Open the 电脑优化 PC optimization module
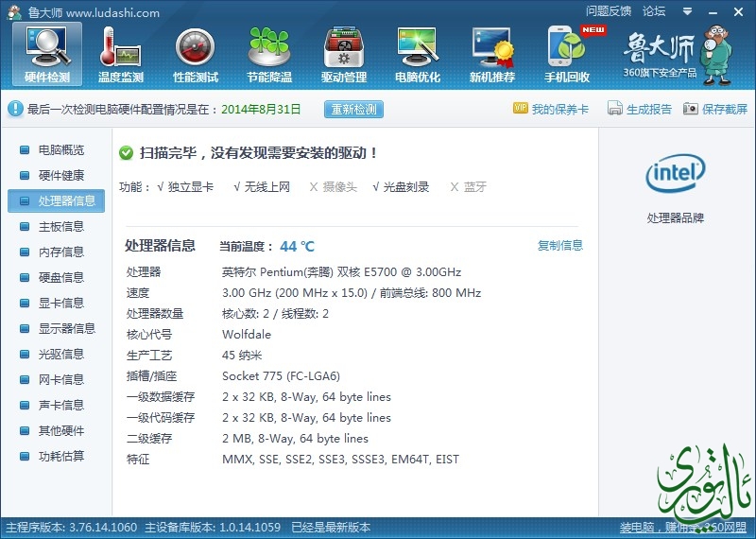The height and width of the screenshot is (539, 756). coord(418,54)
